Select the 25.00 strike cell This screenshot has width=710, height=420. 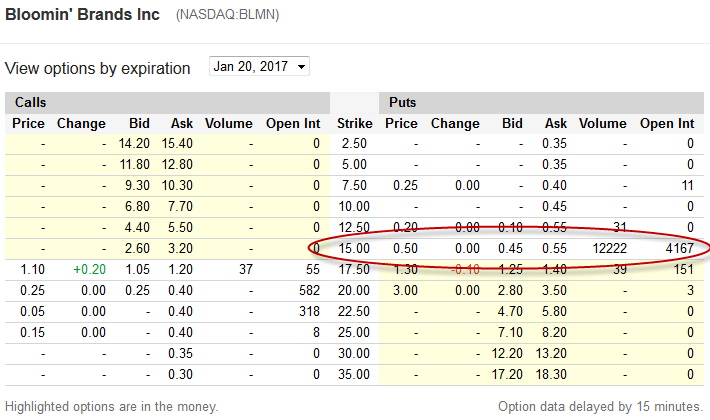(x=354, y=333)
